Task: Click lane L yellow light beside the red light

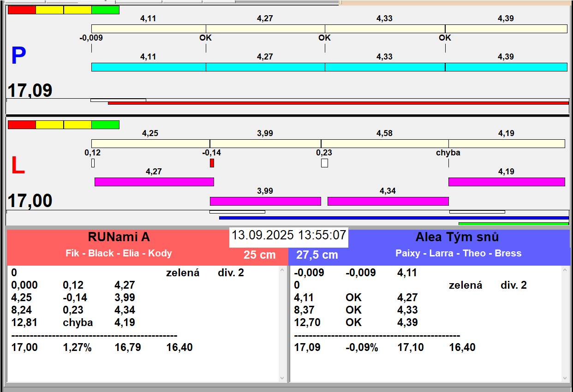Action: click(x=50, y=125)
